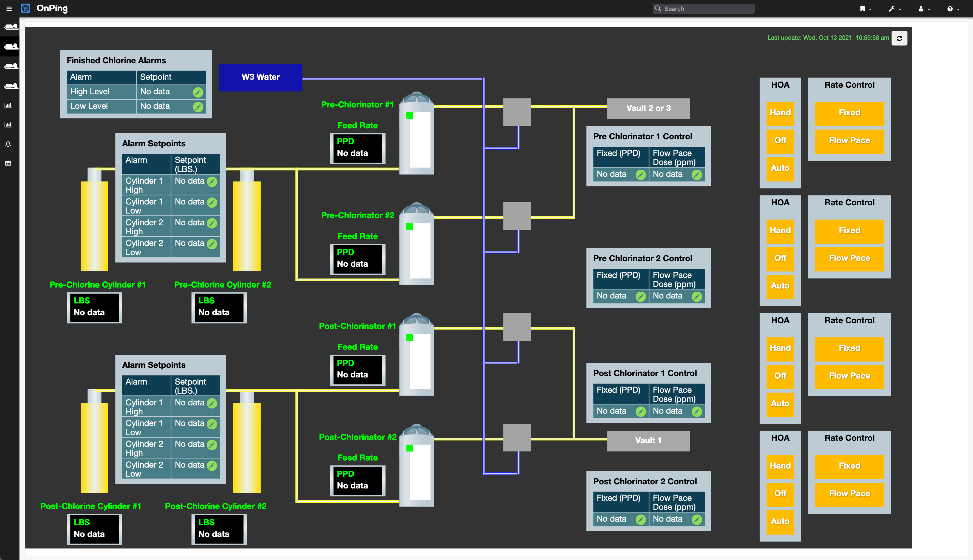
Task: Expand the wrench tools dropdown
Action: coord(895,9)
